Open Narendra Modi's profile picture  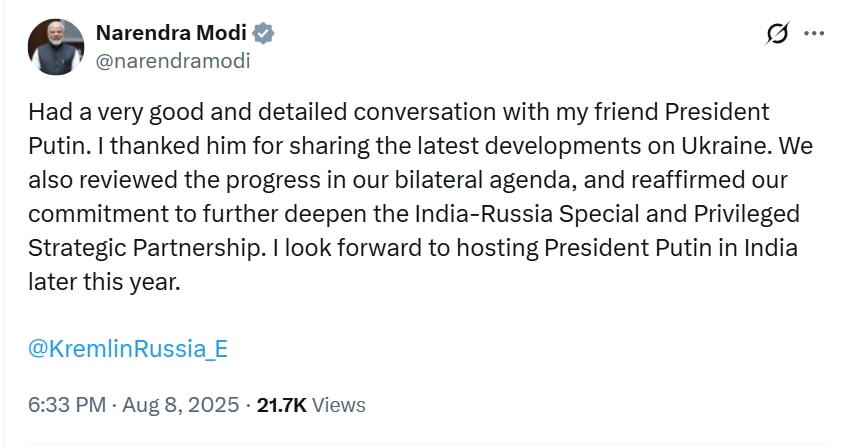(x=56, y=45)
